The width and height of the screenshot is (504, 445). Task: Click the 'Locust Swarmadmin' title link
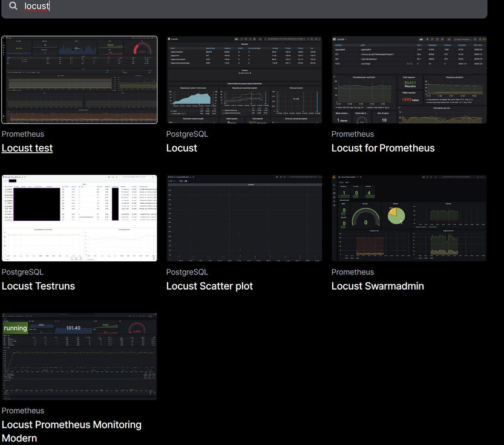pyautogui.click(x=378, y=286)
